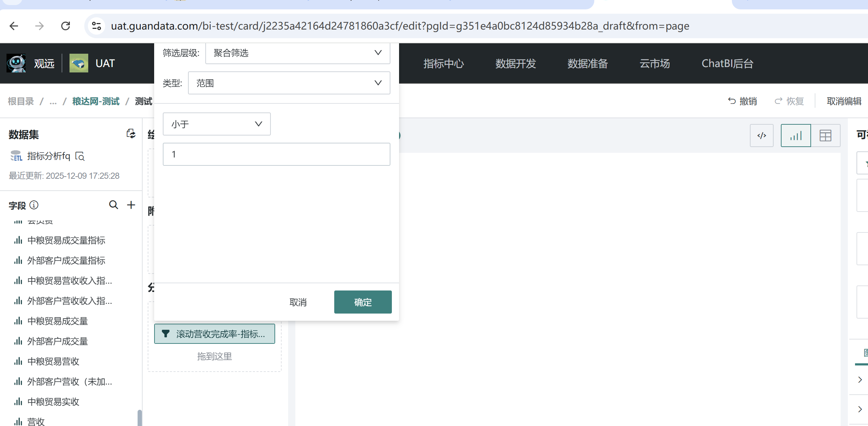Click the 确定 confirm button
868x426 pixels.
point(363,302)
